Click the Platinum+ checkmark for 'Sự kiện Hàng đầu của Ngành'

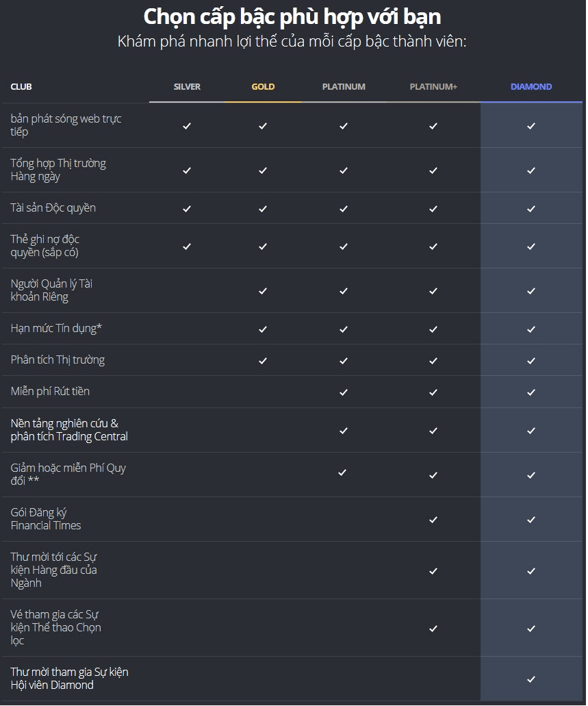click(x=433, y=571)
